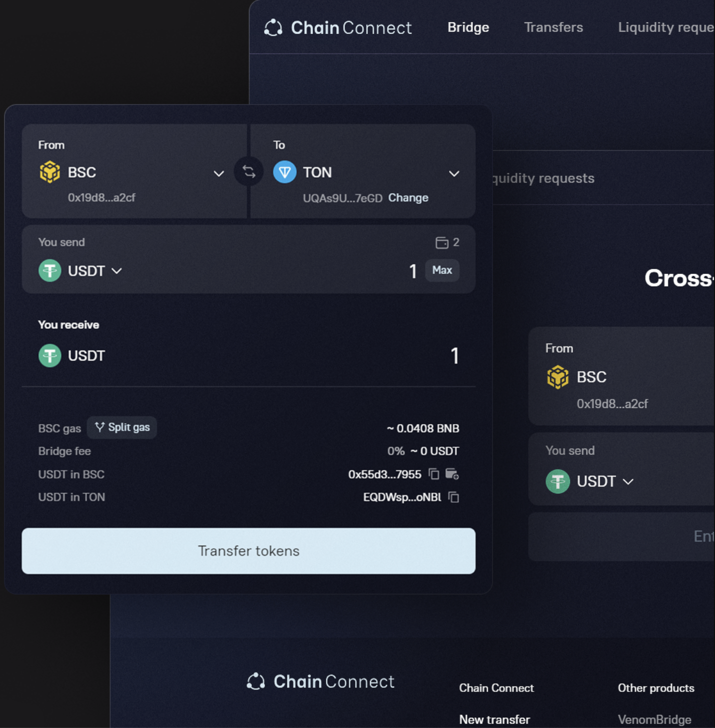
Task: Copy the USDT in TON address
Action: (x=453, y=497)
